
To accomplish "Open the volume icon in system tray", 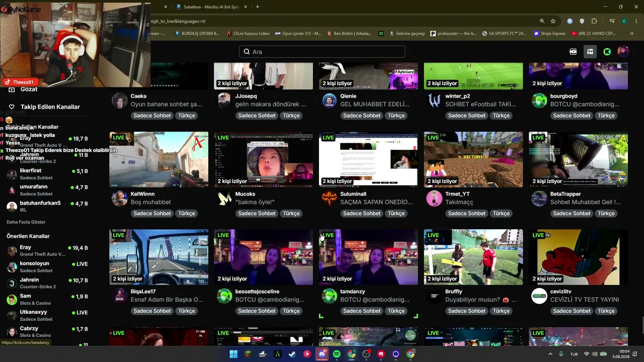I will (x=594, y=354).
